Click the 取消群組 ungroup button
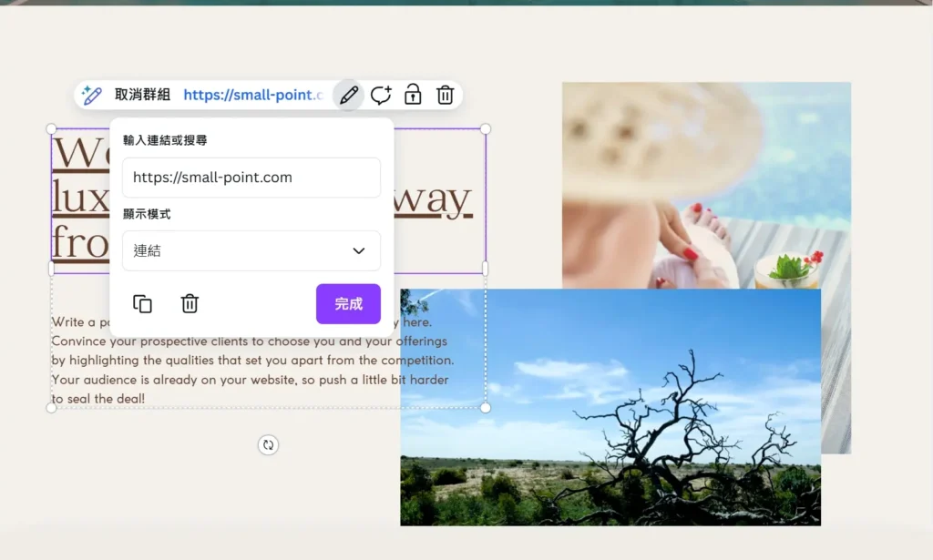The height and width of the screenshot is (560, 933). coord(142,95)
